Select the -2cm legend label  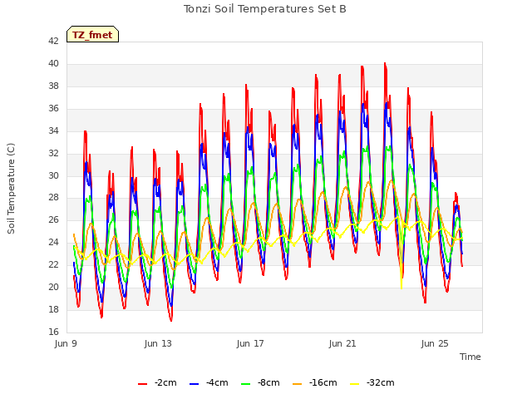click(165, 382)
